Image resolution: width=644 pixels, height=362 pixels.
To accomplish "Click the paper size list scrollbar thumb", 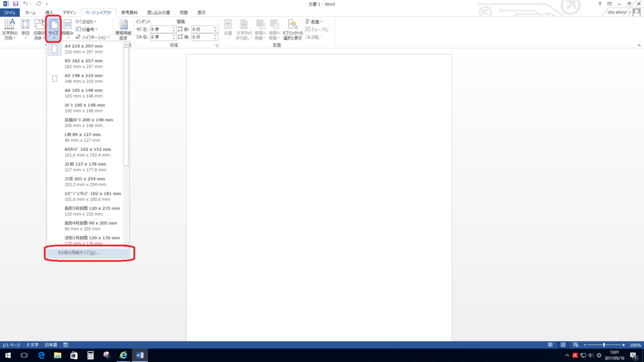I will 126,107.
